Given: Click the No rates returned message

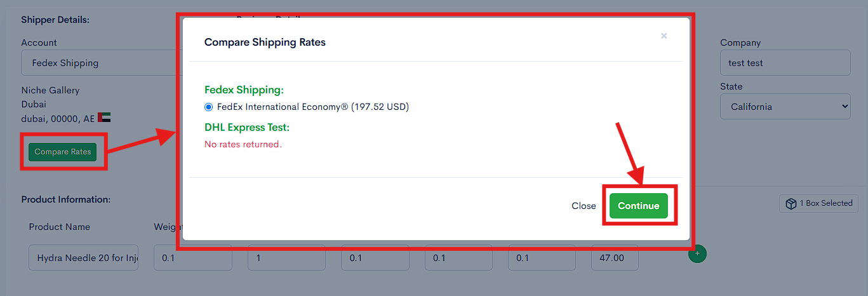Looking at the screenshot, I should point(243,144).
